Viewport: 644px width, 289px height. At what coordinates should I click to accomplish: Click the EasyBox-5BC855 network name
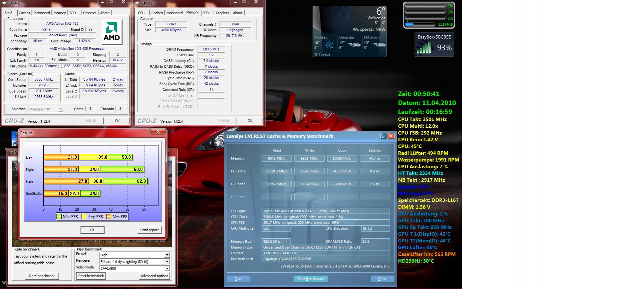(x=434, y=37)
